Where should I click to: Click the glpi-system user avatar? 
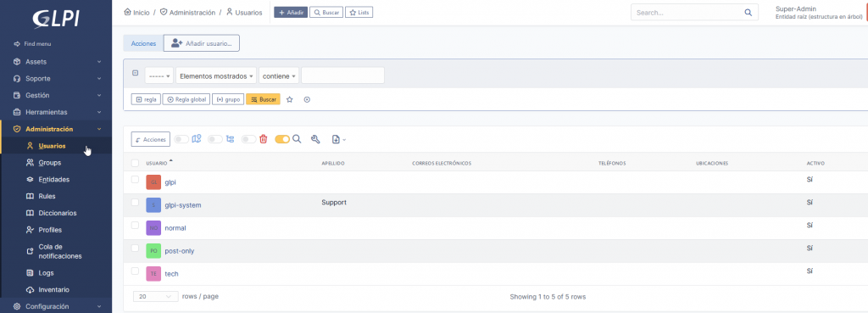coord(153,205)
